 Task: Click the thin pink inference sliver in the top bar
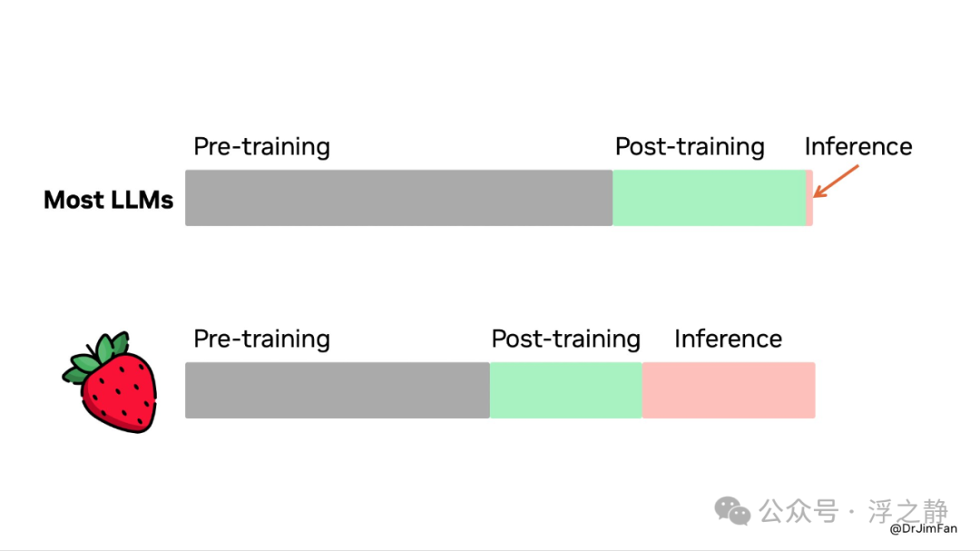(x=809, y=198)
